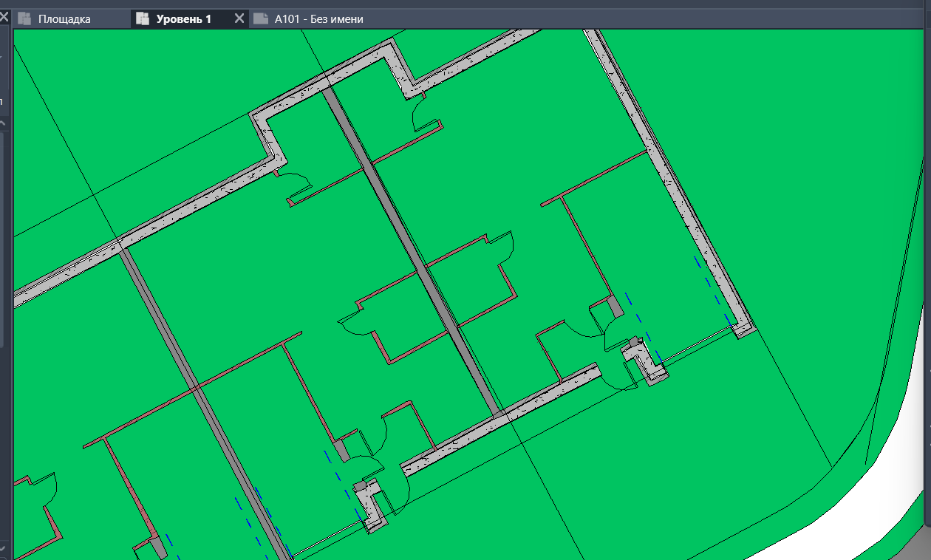Click the Уровень 1 floor plan icon
The width and height of the screenshot is (931, 560).
coord(143,19)
